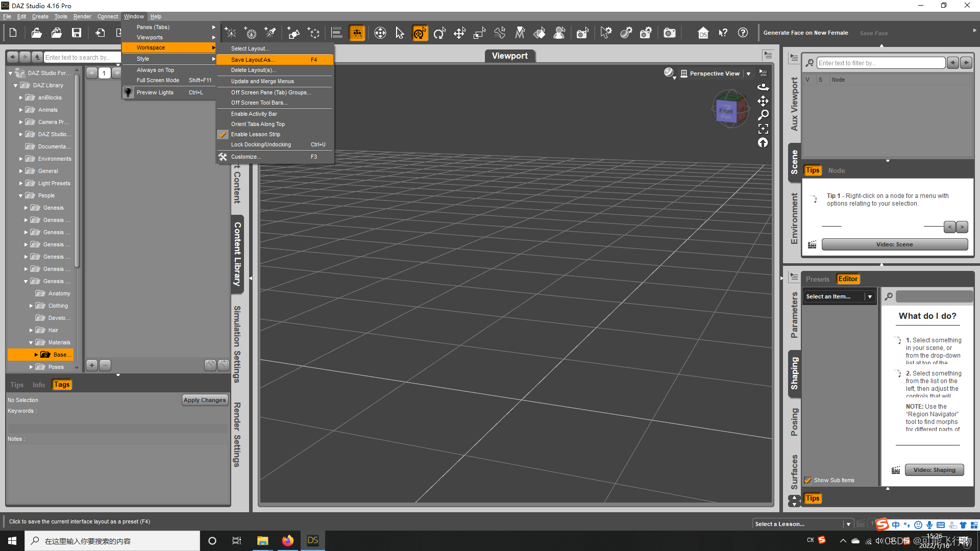This screenshot has width=980, height=551.
Task: Open the Select a Lesson dropdown
Action: pos(803,524)
